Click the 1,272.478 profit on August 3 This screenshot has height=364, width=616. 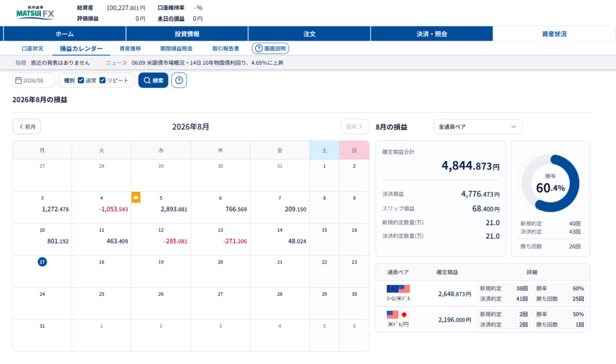tap(55, 209)
